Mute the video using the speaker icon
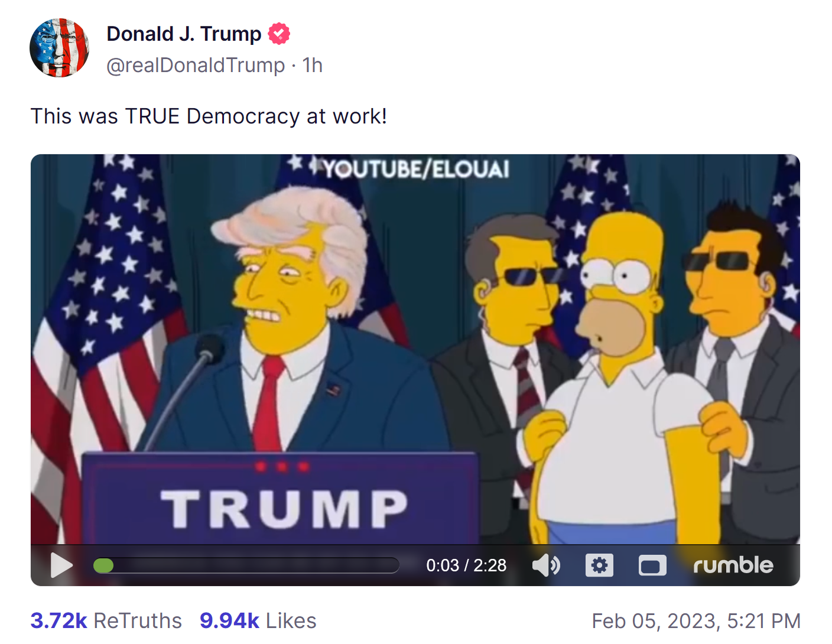832x644 pixels. [x=546, y=565]
